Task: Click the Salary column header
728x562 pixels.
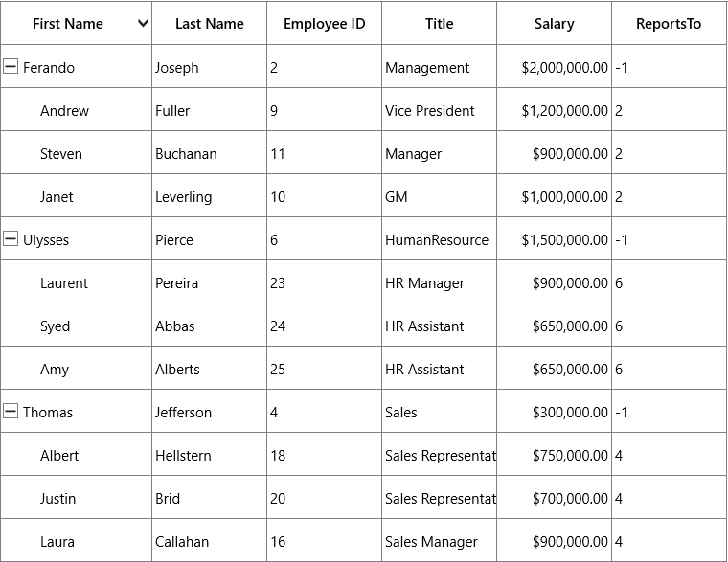Action: [x=554, y=23]
